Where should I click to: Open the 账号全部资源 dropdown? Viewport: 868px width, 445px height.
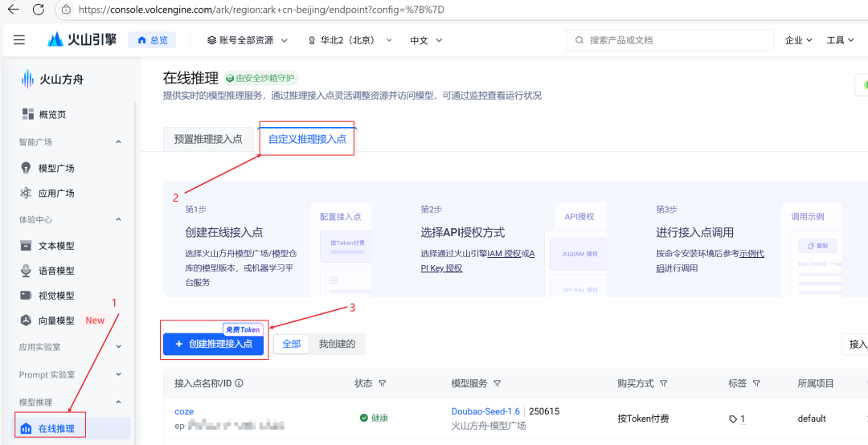coord(248,40)
